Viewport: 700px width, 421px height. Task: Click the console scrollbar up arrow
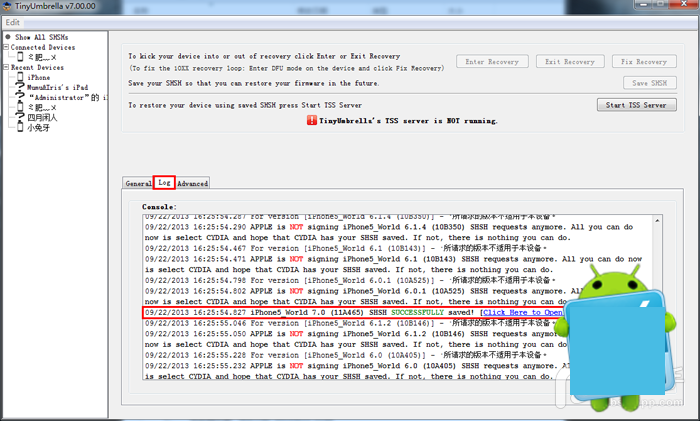[x=657, y=221]
